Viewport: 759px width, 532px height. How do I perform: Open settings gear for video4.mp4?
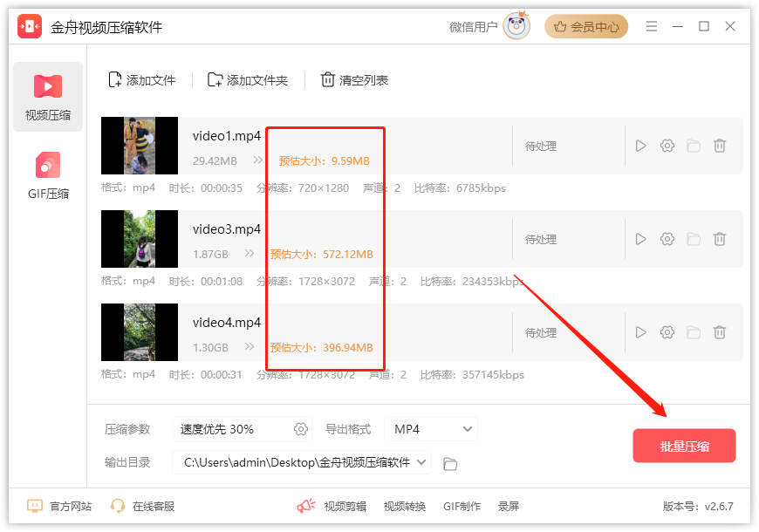pyautogui.click(x=667, y=332)
